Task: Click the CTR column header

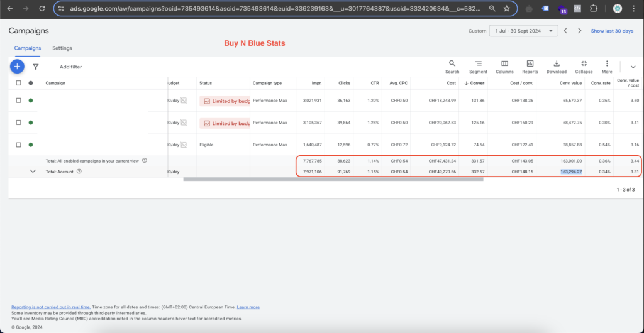Action: (375, 83)
